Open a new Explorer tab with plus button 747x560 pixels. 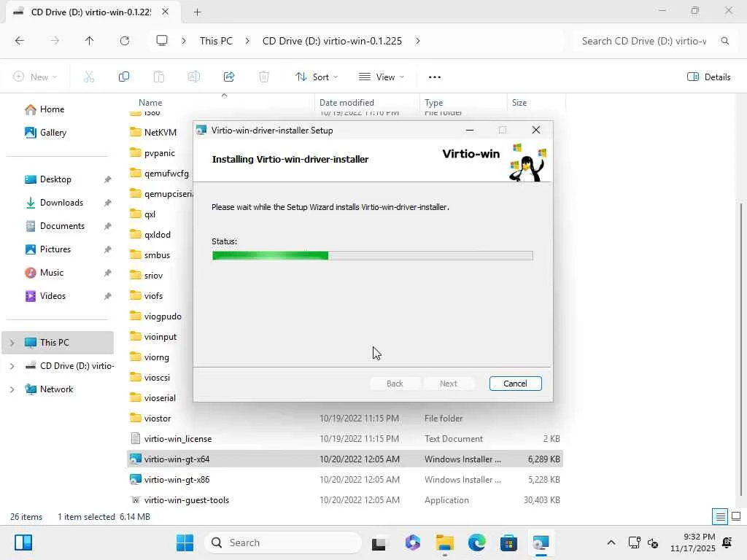(197, 12)
